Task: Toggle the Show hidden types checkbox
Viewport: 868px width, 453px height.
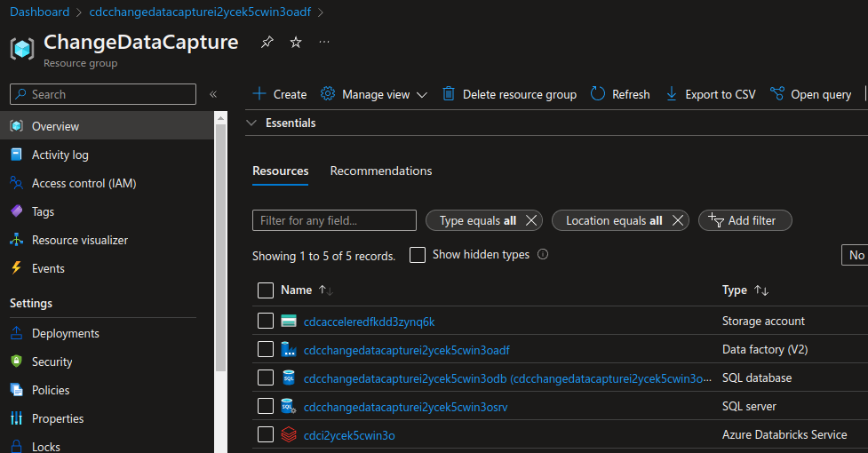Action: click(418, 255)
